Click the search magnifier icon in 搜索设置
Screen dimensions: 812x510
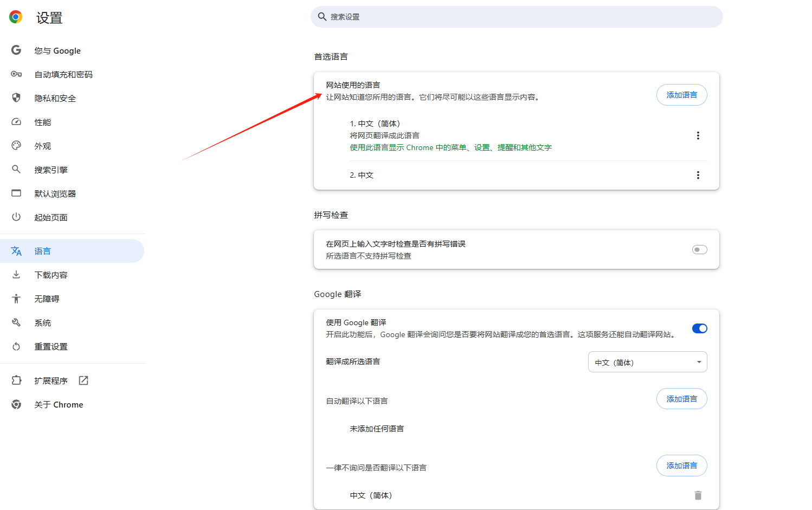point(322,17)
